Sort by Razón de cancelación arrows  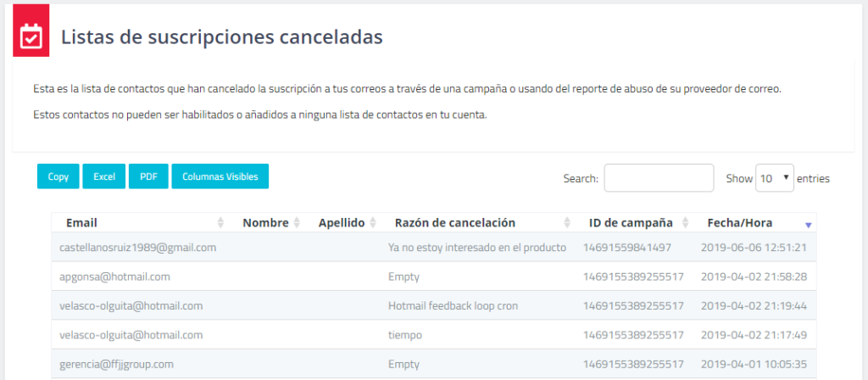tap(566, 223)
